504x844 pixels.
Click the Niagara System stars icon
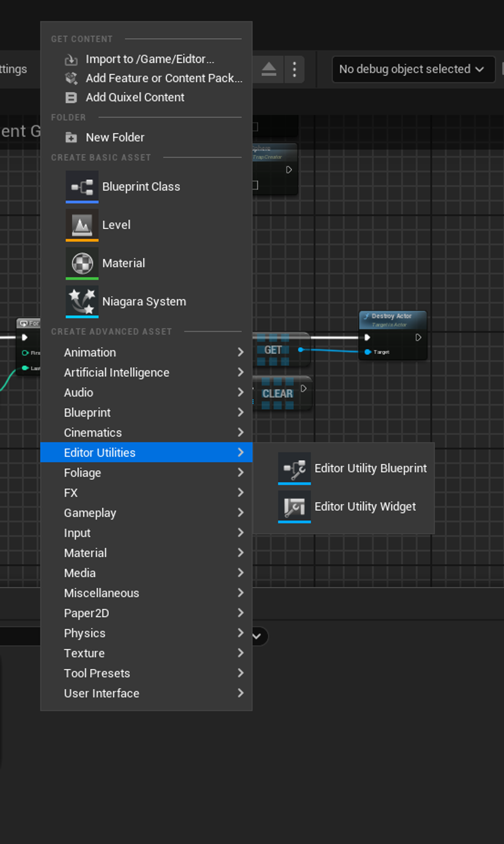click(x=82, y=301)
